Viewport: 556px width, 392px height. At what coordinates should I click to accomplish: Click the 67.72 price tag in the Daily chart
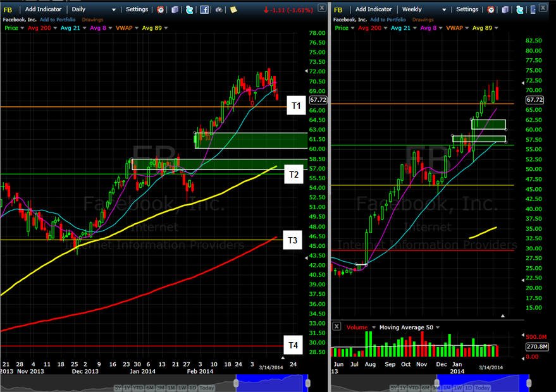pyautogui.click(x=318, y=100)
